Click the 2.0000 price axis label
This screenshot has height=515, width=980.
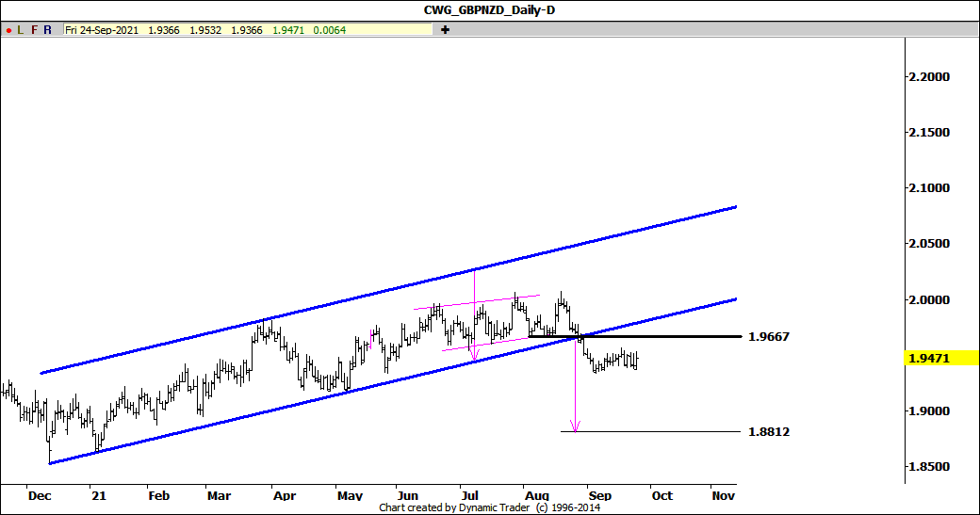point(929,299)
